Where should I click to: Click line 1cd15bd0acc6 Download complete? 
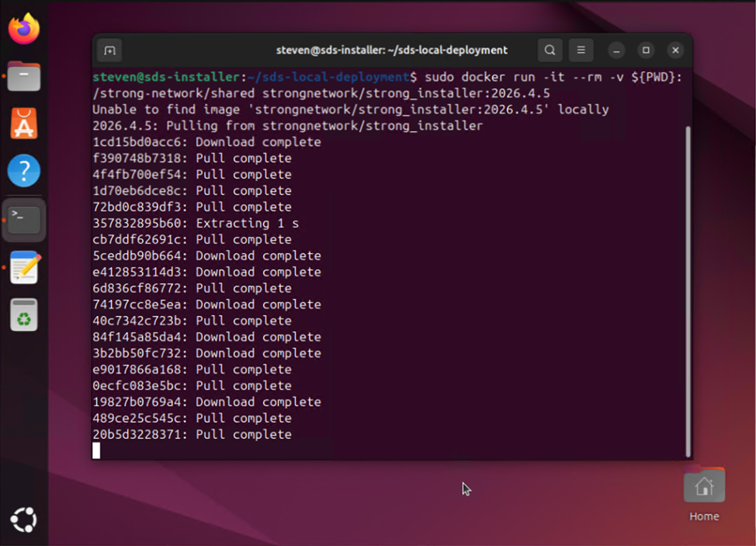[206, 142]
